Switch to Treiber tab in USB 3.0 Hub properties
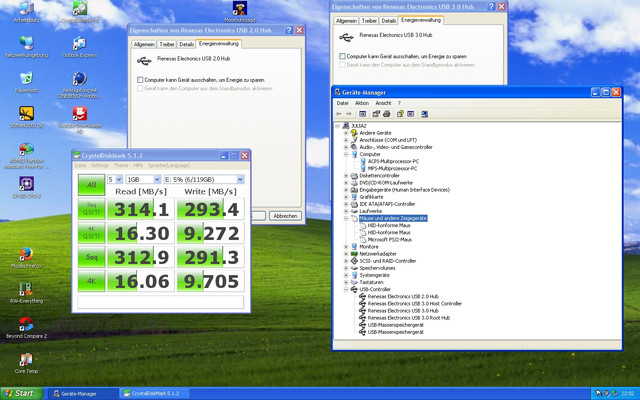Viewport: 640px width, 400px height. [369, 20]
